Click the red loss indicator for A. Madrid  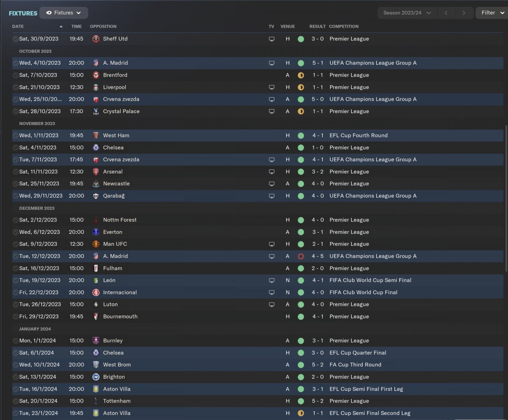pos(301,256)
